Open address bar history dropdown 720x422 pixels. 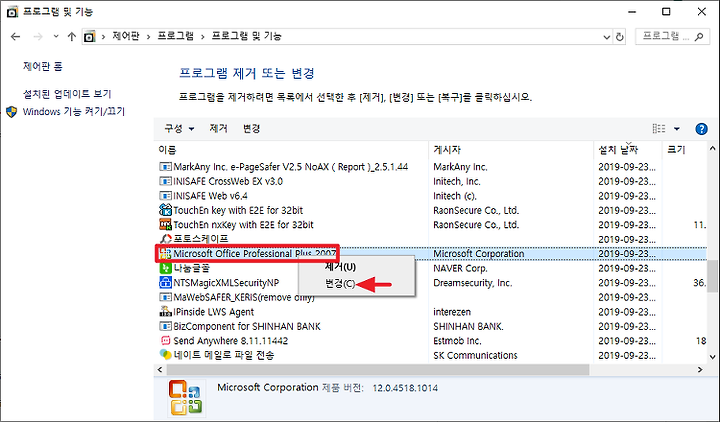pos(607,37)
